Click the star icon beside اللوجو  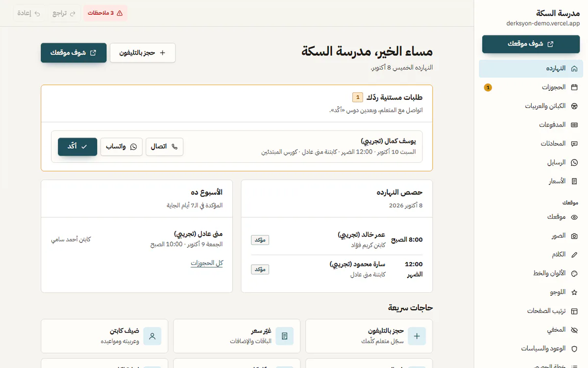(x=575, y=292)
